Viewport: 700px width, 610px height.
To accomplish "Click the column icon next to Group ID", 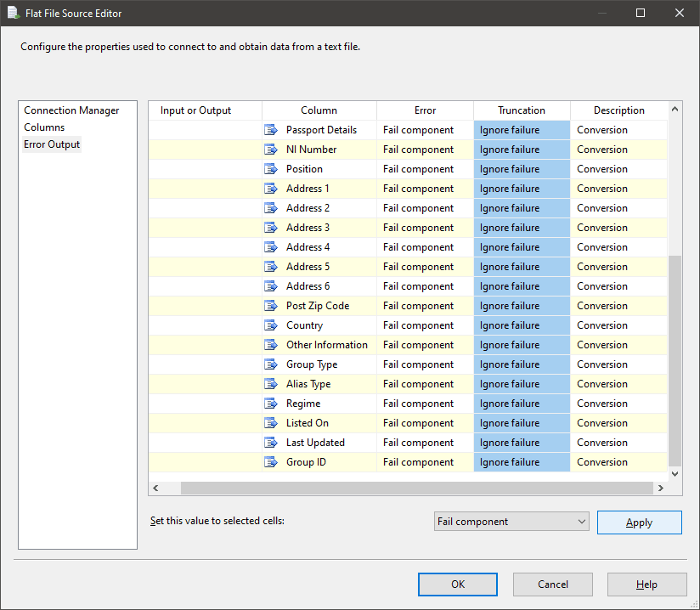I will pos(271,462).
